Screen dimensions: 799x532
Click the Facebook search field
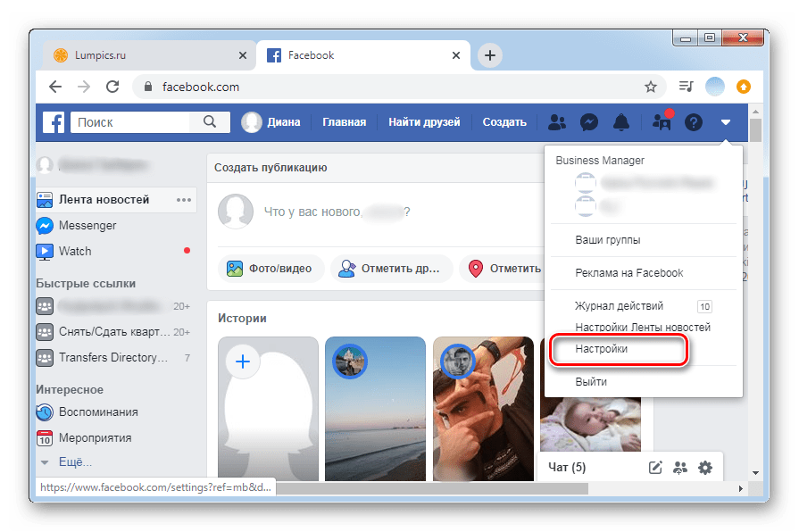pos(134,122)
